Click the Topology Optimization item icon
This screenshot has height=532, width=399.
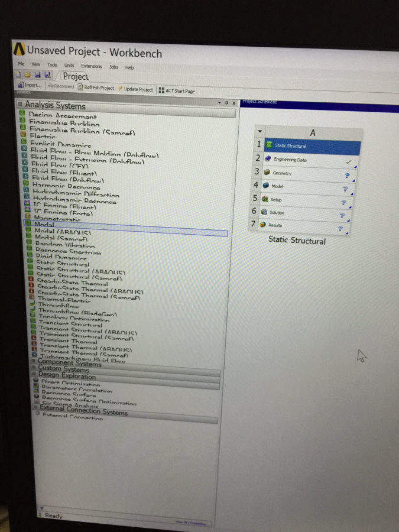(33, 314)
